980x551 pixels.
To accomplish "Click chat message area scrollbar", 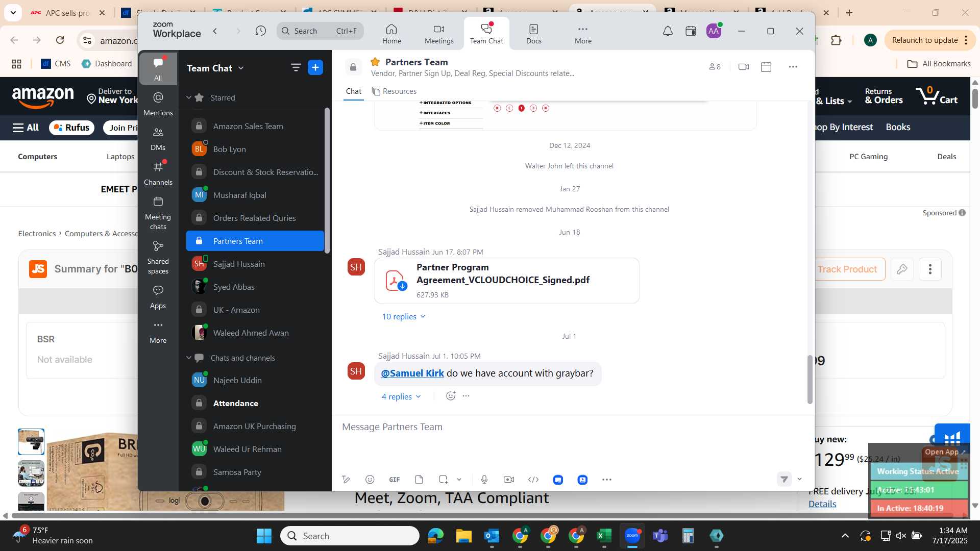I will 810,379.
